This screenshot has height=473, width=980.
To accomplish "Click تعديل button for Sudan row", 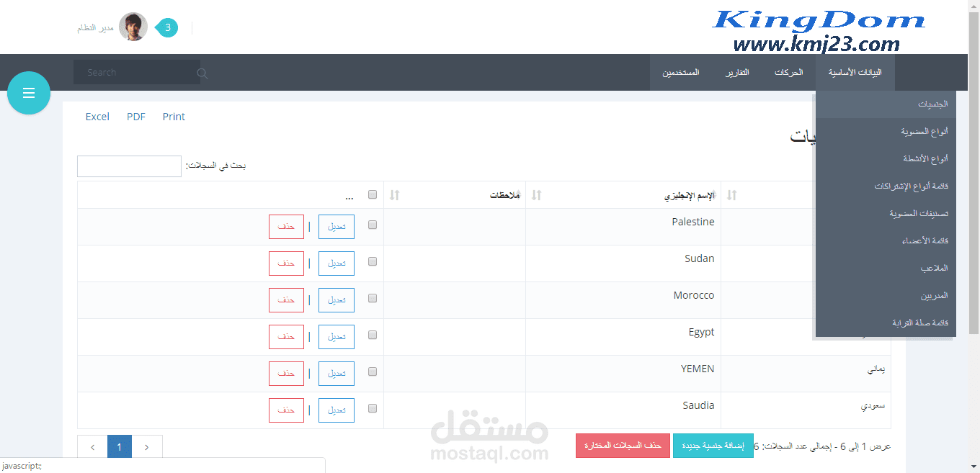I will pyautogui.click(x=337, y=263).
